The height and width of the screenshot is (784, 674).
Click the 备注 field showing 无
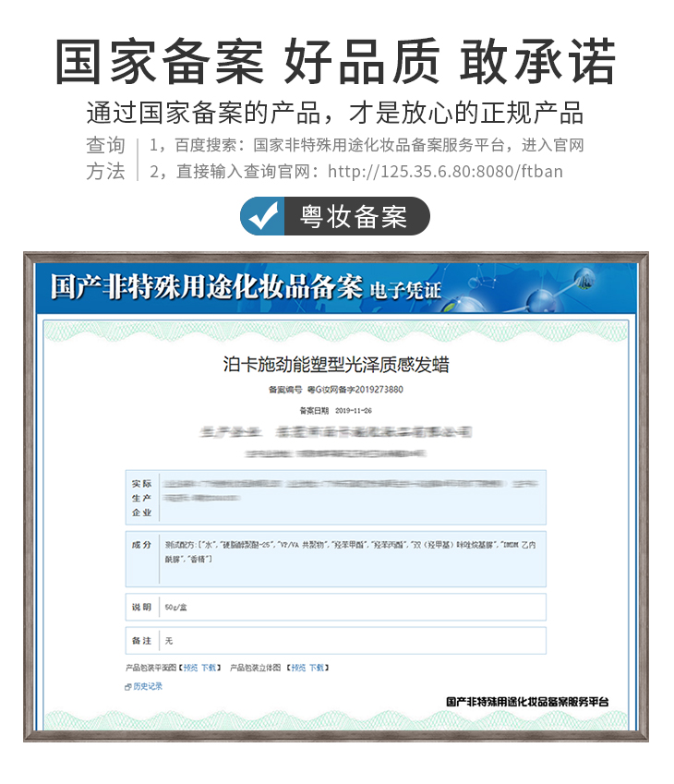351,640
